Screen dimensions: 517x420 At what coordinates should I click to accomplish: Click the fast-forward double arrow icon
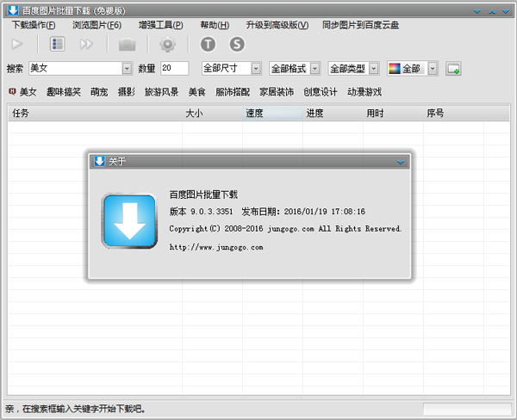[x=86, y=44]
